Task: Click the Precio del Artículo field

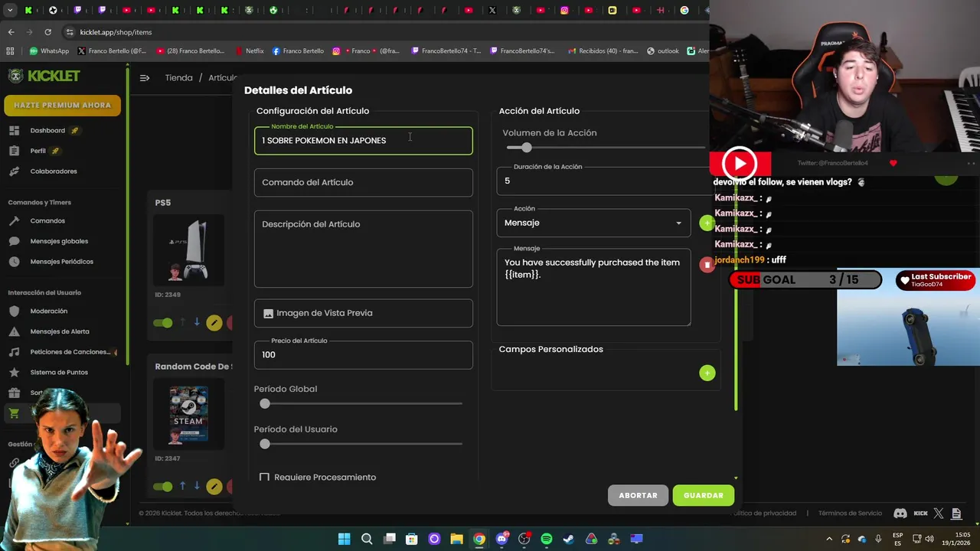Action: coord(364,355)
